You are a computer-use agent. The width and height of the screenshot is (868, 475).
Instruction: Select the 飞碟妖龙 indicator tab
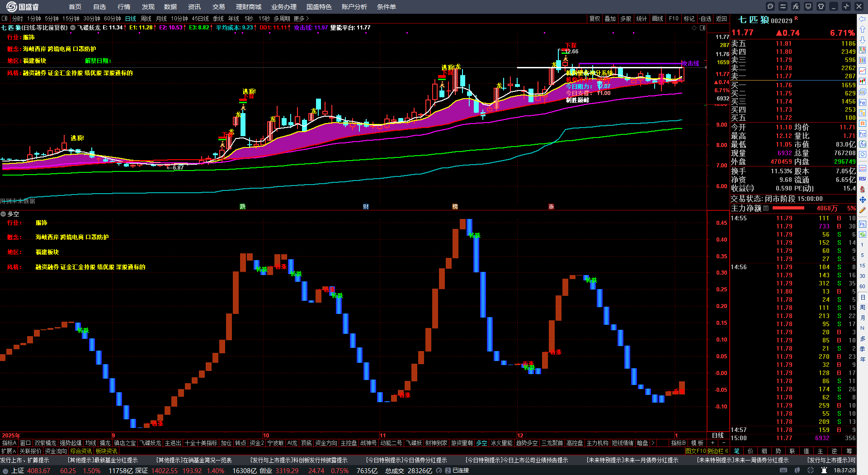[150, 443]
